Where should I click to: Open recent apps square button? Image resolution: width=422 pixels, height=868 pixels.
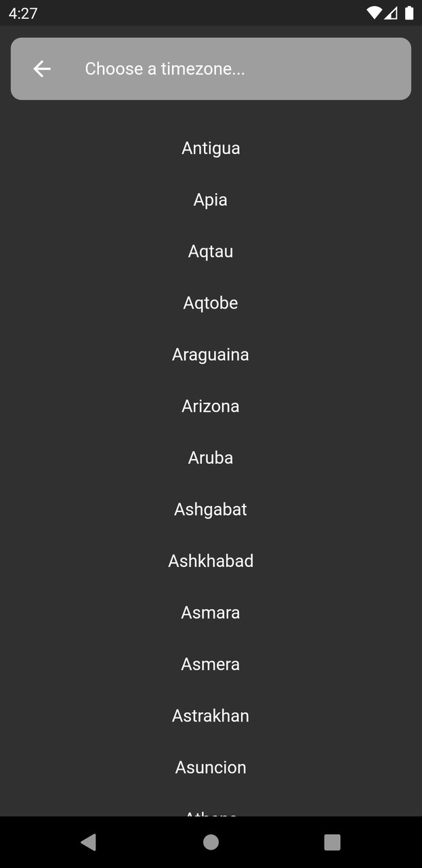click(332, 842)
